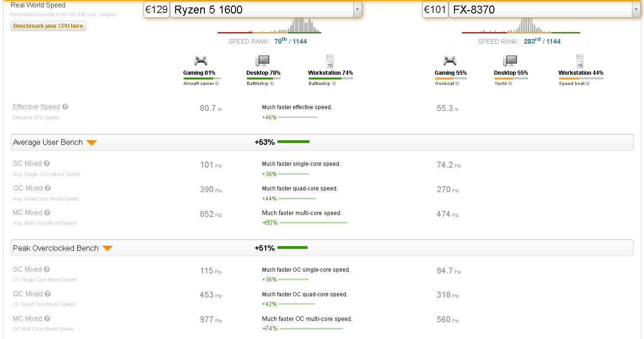
Task: Click the €101 price button
Action: (435, 9)
